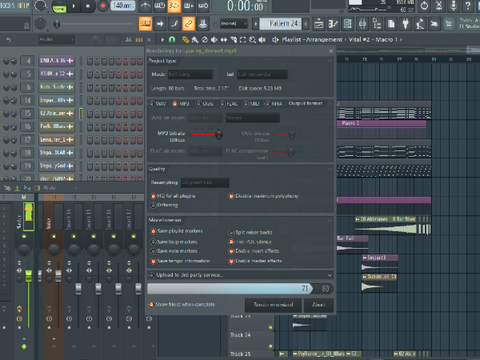Click the Render minimized button

[273, 305]
